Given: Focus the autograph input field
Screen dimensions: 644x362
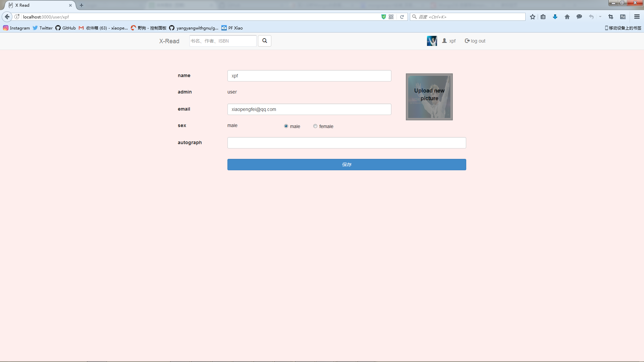Looking at the screenshot, I should (x=346, y=143).
